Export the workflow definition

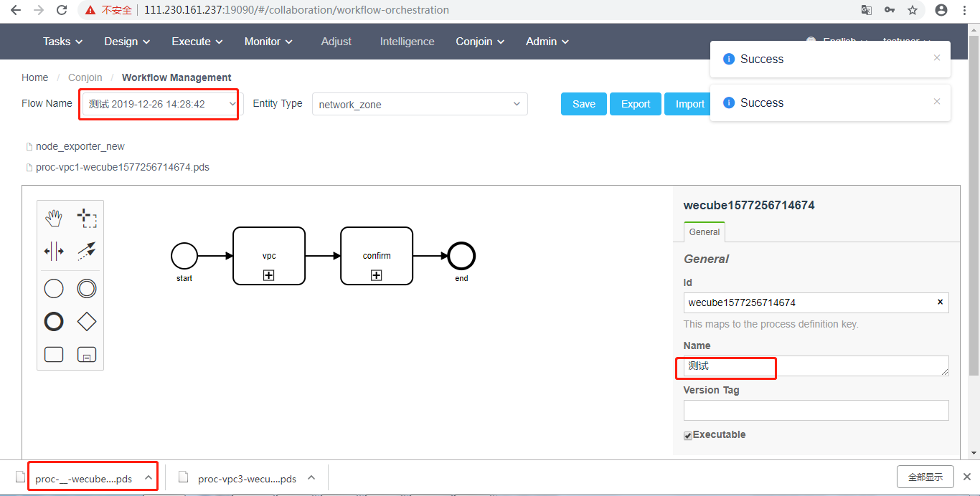[x=635, y=104]
